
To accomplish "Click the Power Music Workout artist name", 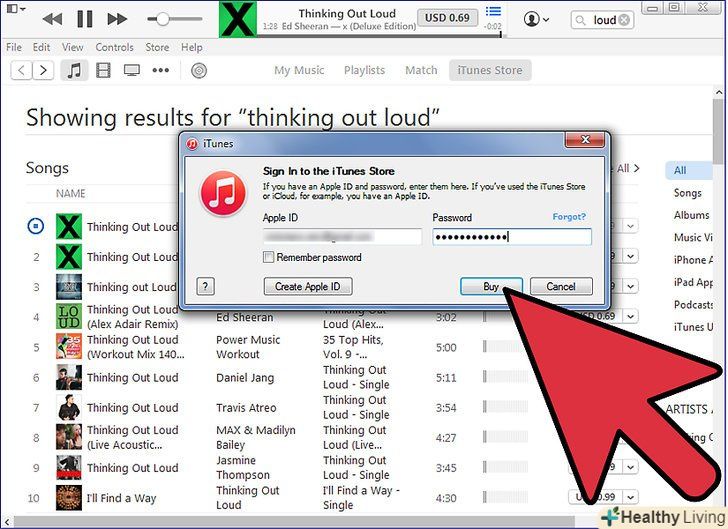I will [248, 347].
